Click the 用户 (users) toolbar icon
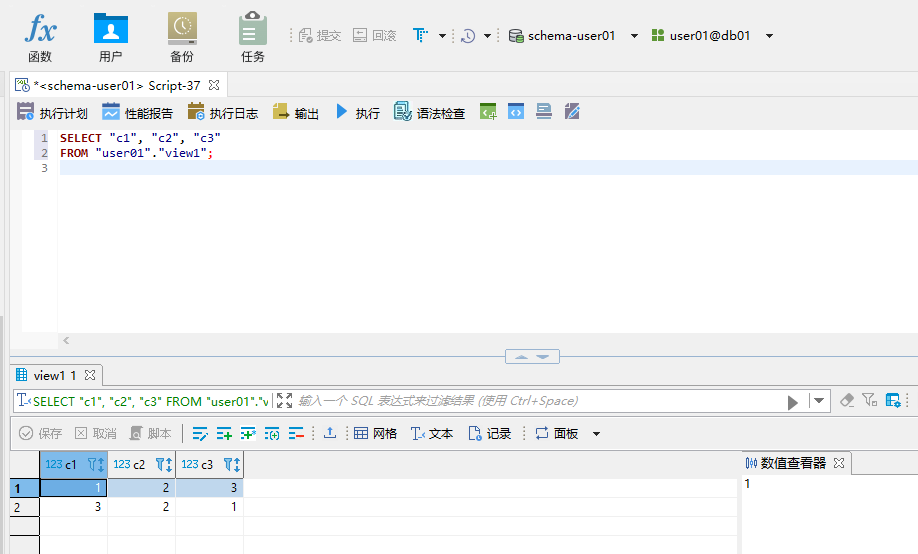This screenshot has width=918, height=554. tap(111, 37)
